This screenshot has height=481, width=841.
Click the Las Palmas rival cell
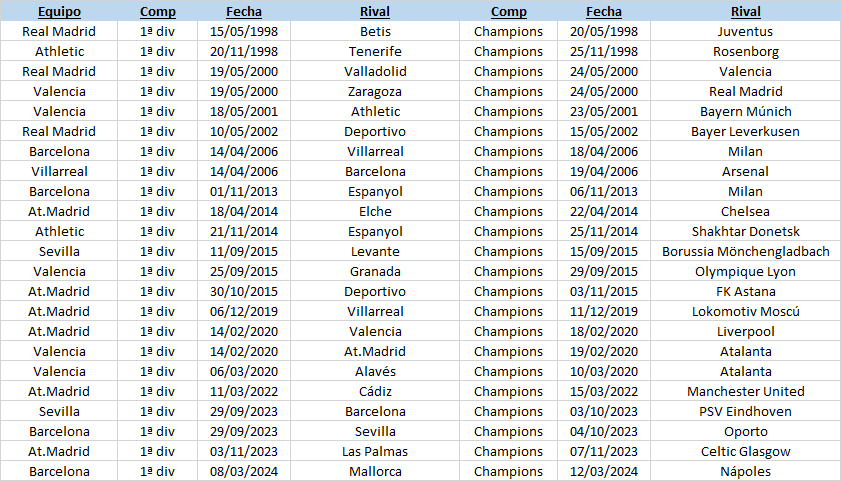(x=375, y=451)
